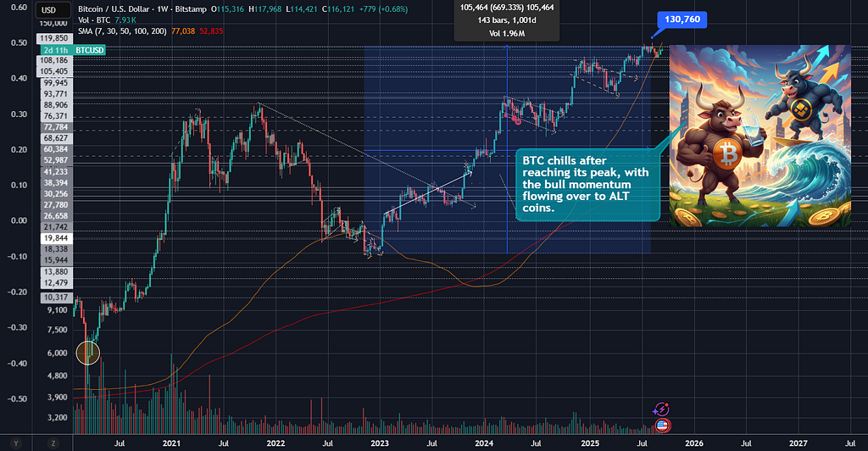Click the bull cartoon image on chart
Image resolution: width=868 pixels, height=451 pixels.
[760, 136]
